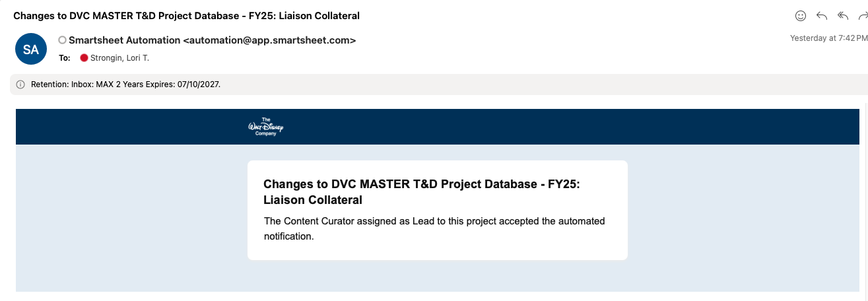Viewport: 868px width, 301px height.
Task: Forward this message using the forward arrow
Action: coord(863,15)
